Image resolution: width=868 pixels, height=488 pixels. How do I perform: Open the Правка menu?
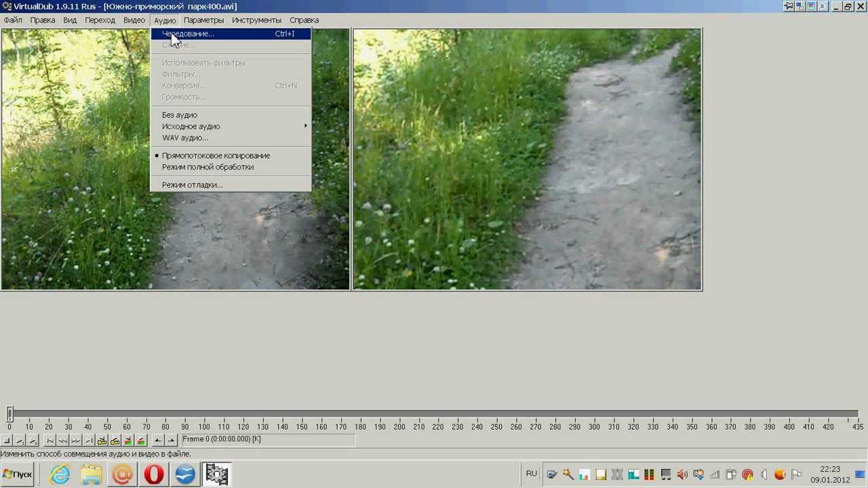[x=43, y=20]
